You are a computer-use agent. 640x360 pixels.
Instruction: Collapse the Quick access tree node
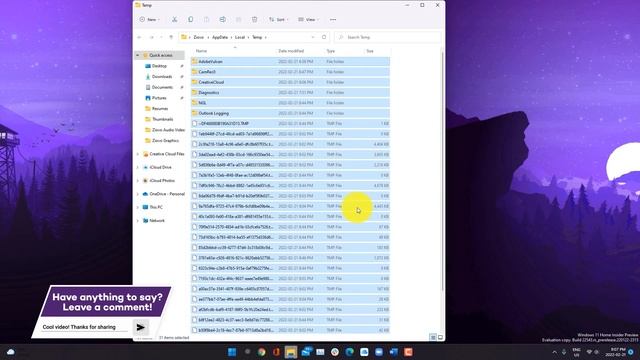point(138,55)
